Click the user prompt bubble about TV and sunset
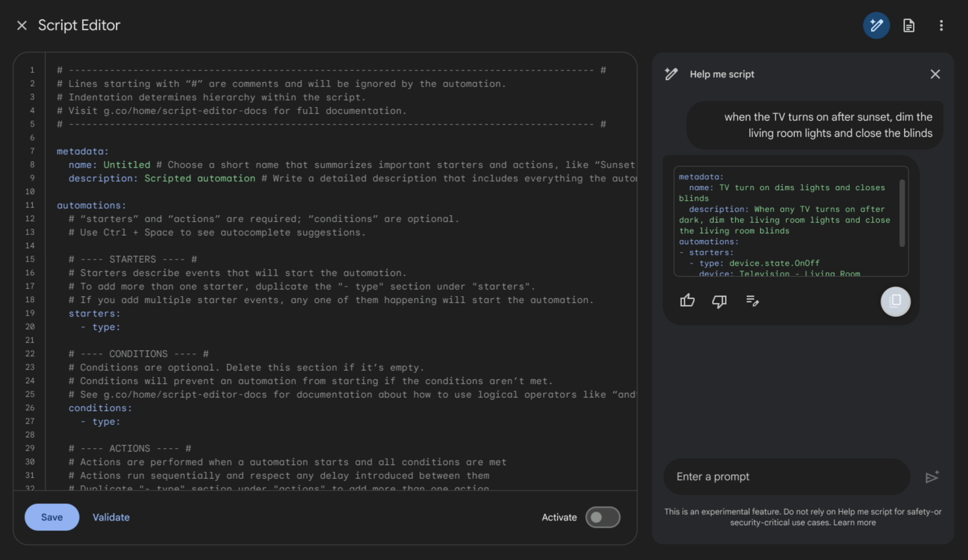Viewport: 968px width, 560px height. [x=814, y=125]
